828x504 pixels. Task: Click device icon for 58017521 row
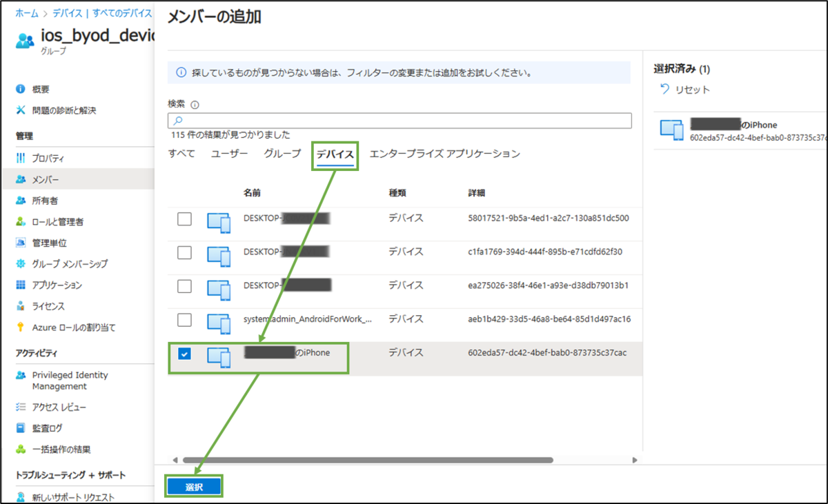(219, 223)
